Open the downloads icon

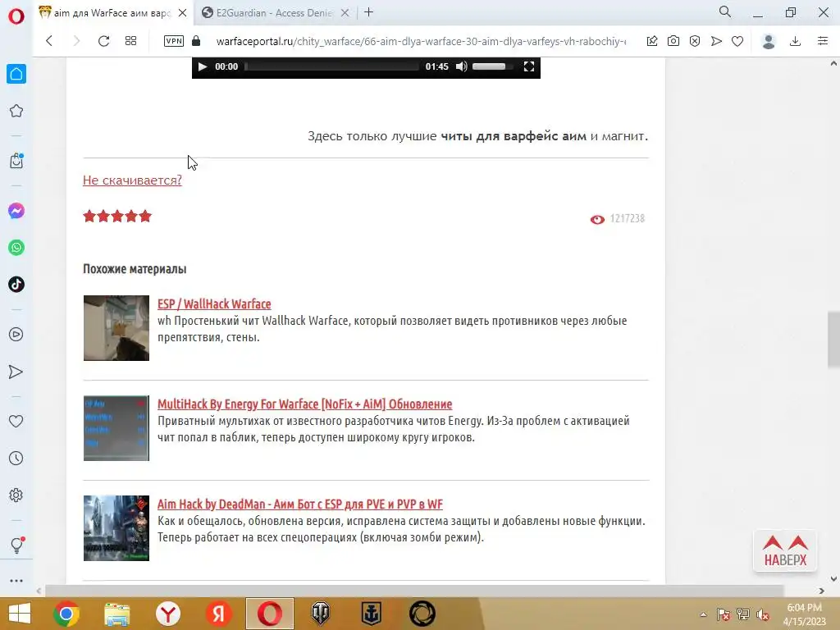[796, 41]
